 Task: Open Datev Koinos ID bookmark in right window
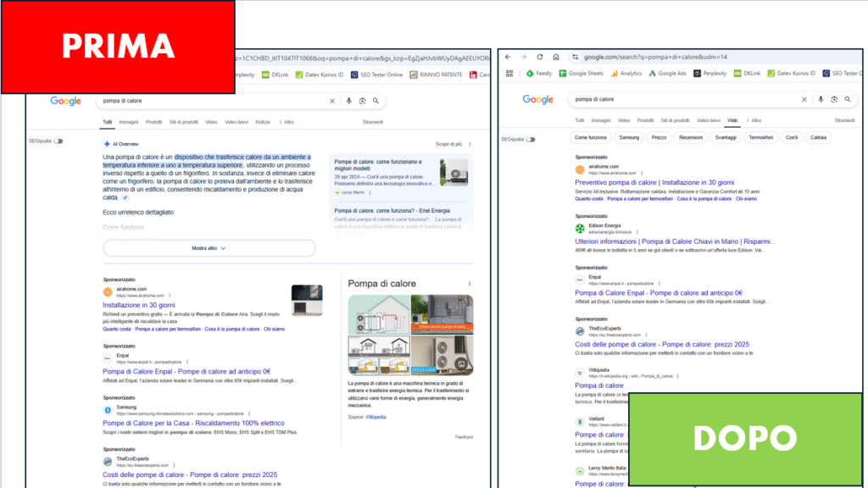792,73
